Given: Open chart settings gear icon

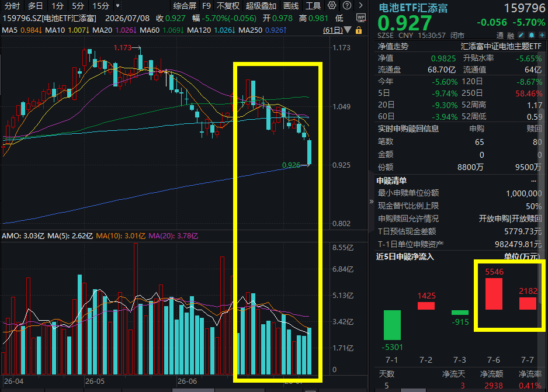Looking at the screenshot, I should pyautogui.click(x=332, y=6).
